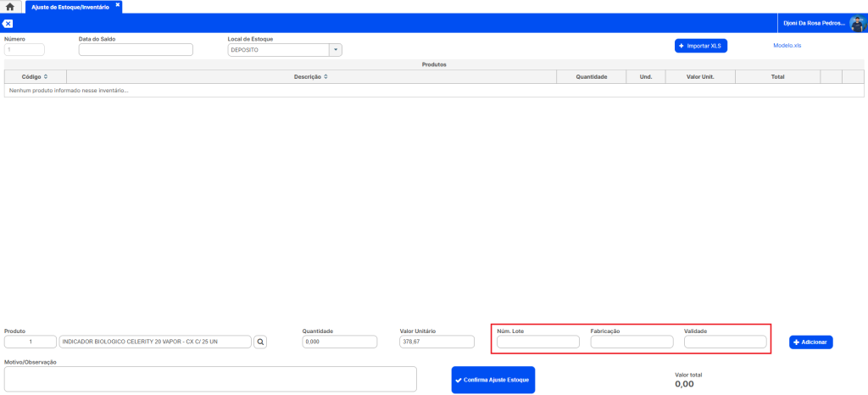The image size is (868, 395).
Task: Click the product search magnifier icon
Action: (261, 342)
